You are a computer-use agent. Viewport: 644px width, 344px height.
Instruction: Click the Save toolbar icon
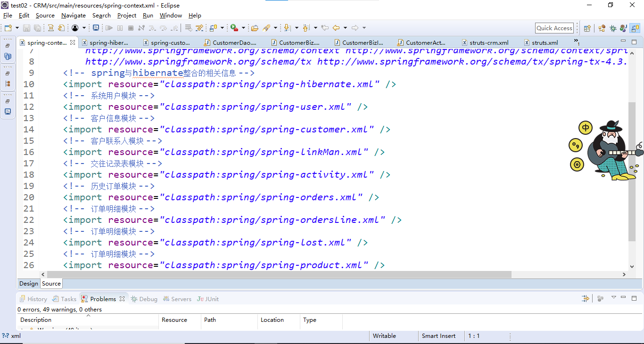click(26, 28)
